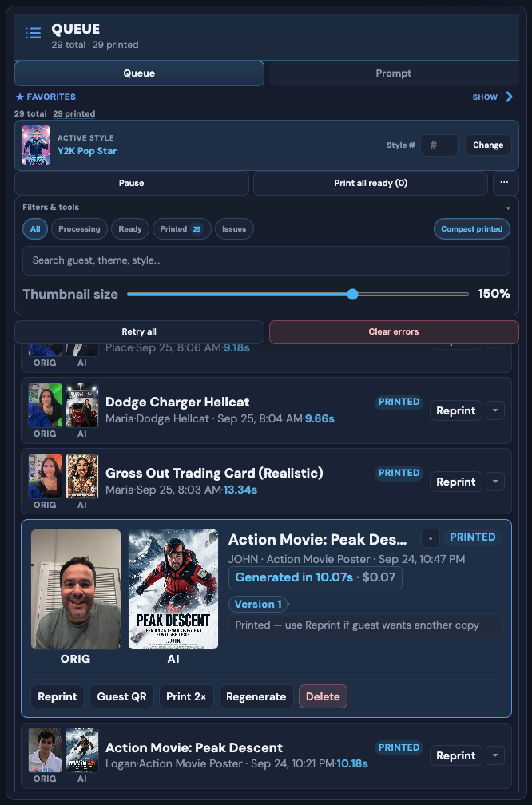Select the Version 1 chip
Viewport: 532px width, 805px height.
(x=258, y=605)
